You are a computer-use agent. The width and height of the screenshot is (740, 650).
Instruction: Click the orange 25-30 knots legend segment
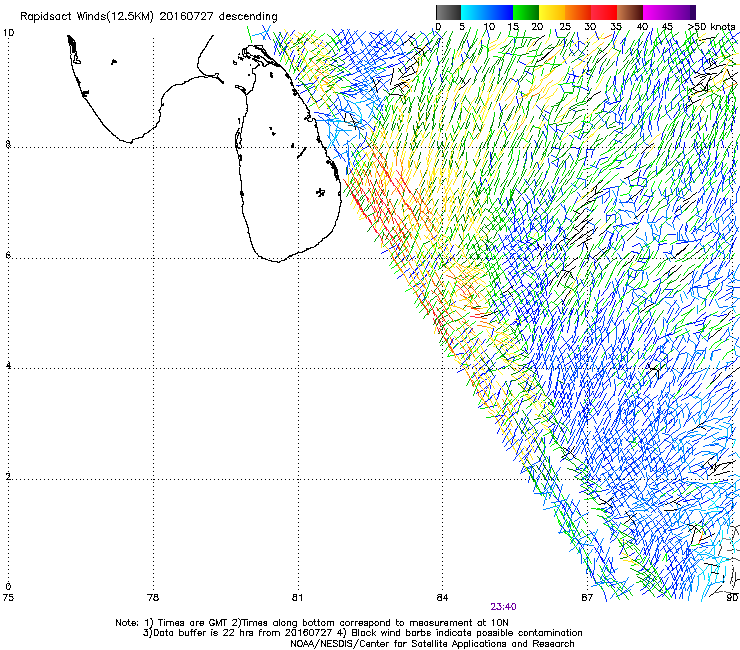click(578, 12)
